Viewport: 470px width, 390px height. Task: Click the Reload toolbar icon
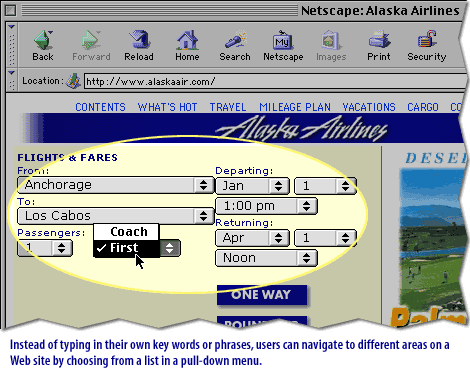139,45
